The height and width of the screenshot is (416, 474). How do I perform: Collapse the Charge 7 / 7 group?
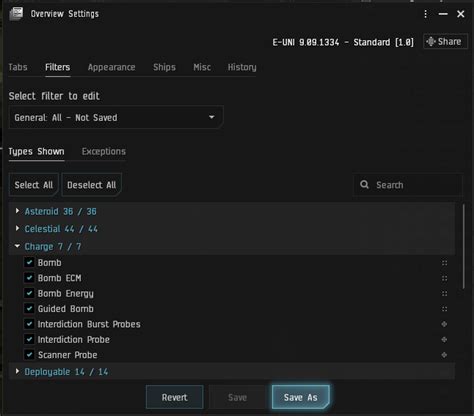[17, 246]
